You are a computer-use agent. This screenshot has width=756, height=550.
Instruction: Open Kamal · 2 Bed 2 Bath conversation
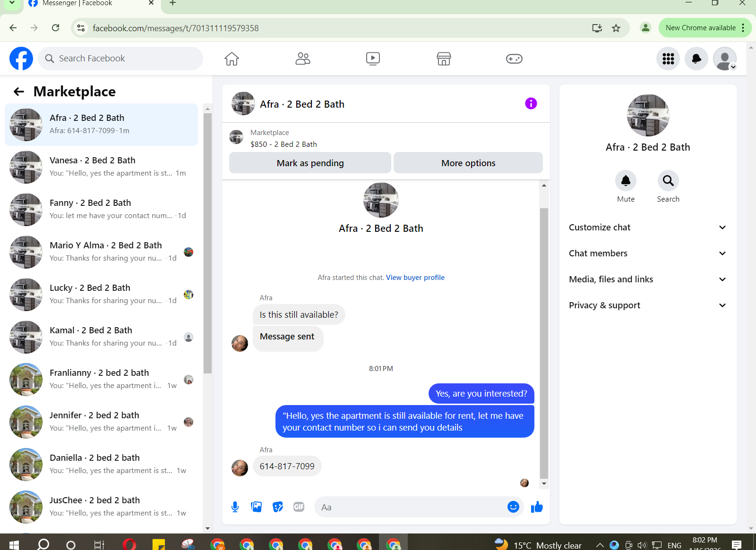pos(102,337)
